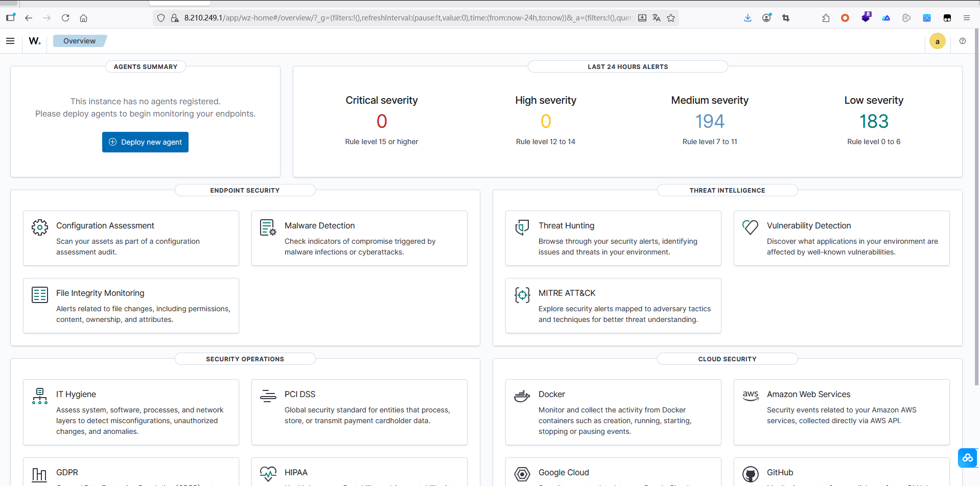This screenshot has height=486, width=980.
Task: Open the hamburger navigation menu
Action: pos(10,41)
